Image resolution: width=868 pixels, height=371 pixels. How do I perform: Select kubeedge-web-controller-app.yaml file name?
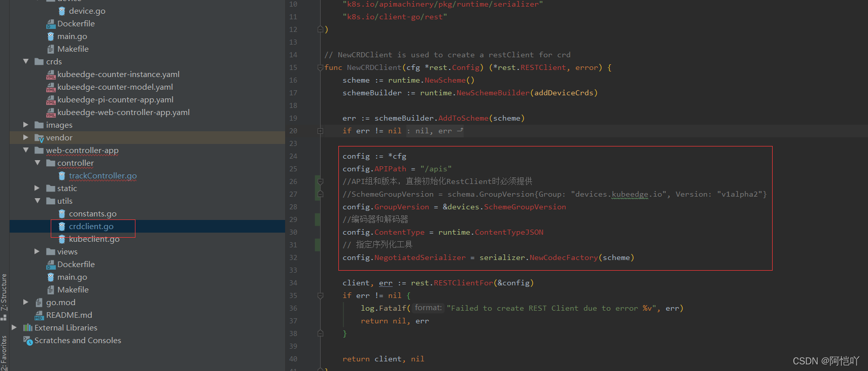click(123, 113)
